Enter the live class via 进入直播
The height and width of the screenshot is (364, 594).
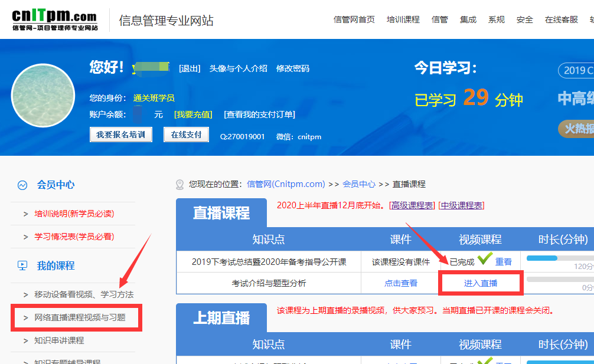tap(480, 283)
